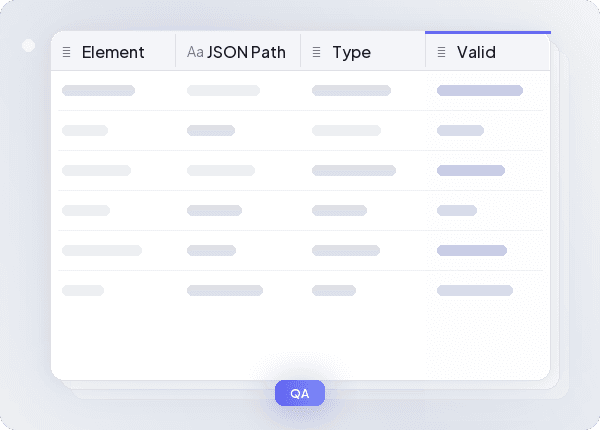This screenshot has height=430, width=600.
Task: Click the list icon beside Valid header
Action: point(441,53)
